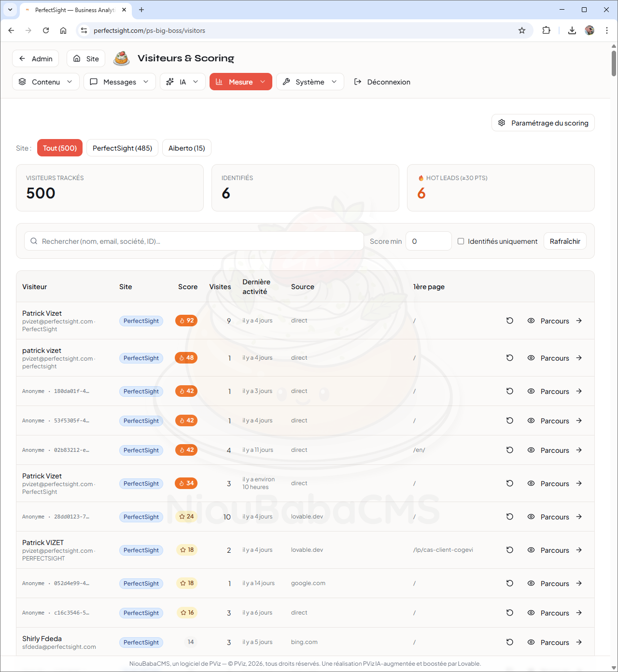Click the page vertical scrollbar thumb

point(614,63)
